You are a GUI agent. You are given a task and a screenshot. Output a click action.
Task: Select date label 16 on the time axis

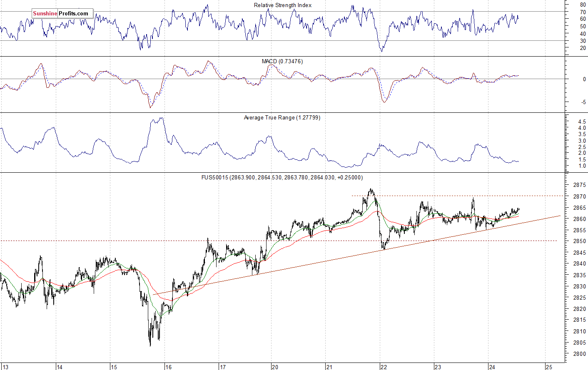click(x=168, y=367)
